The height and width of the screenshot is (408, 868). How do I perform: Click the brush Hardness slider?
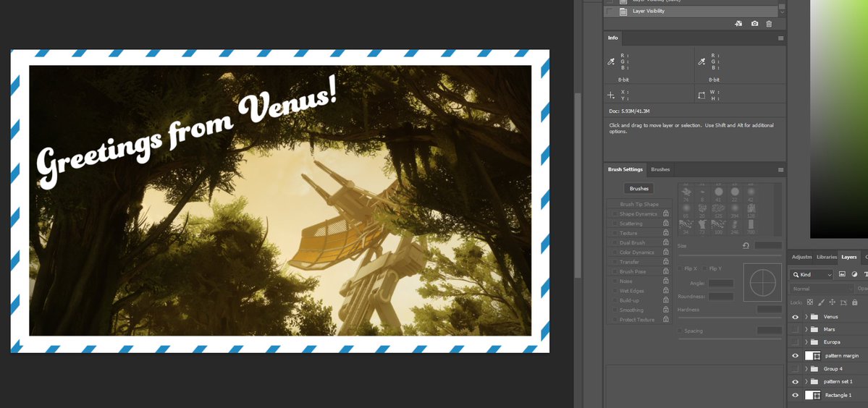tap(730, 318)
